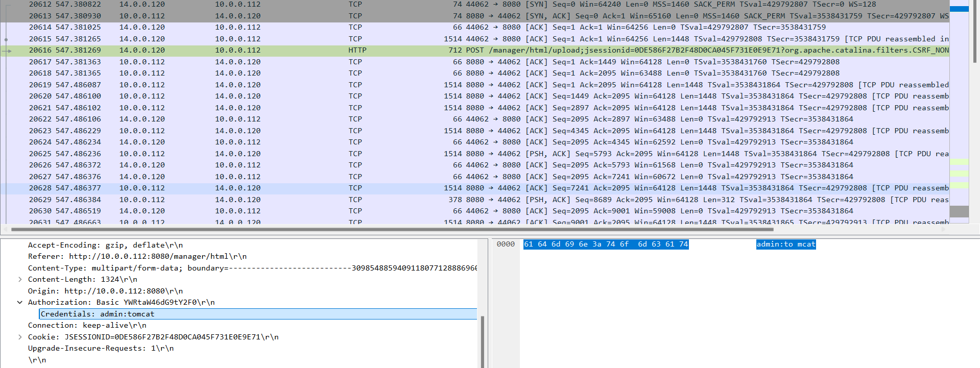
Task: Select packet 20629 with length 378
Action: click(475, 200)
